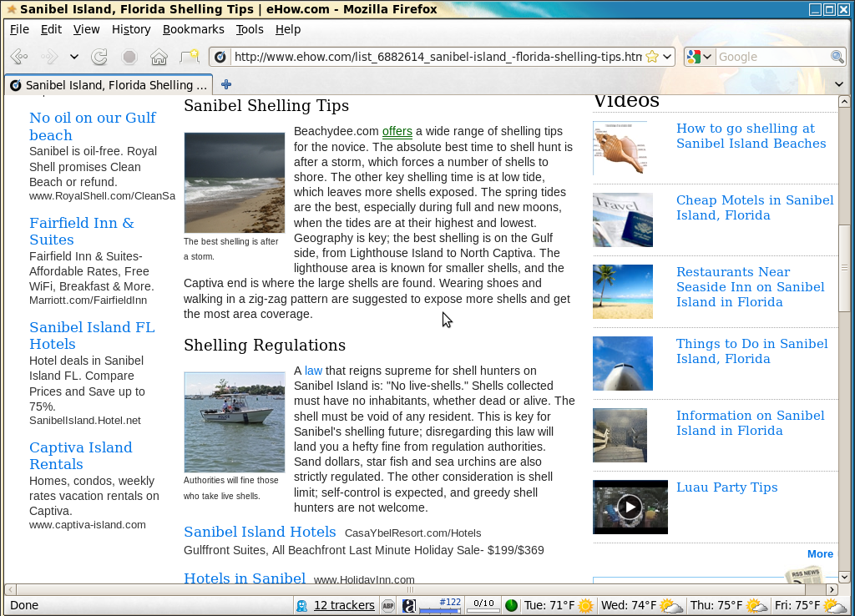
Task: Reload the current page
Action: [x=99, y=56]
